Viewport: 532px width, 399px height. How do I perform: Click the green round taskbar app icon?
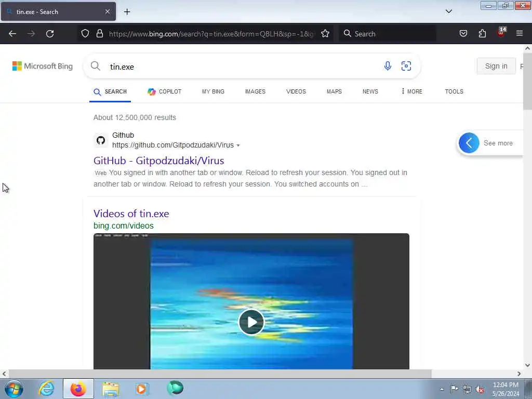click(x=175, y=388)
